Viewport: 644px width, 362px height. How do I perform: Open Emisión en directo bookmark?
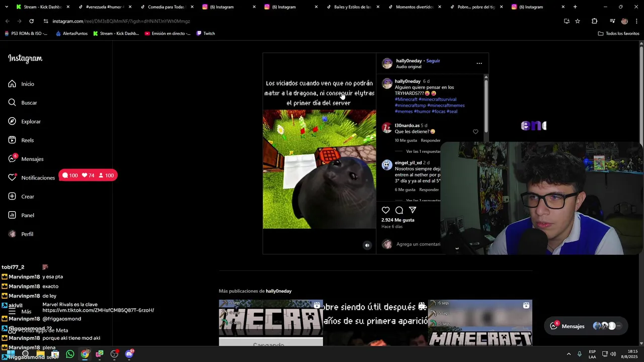click(x=168, y=34)
